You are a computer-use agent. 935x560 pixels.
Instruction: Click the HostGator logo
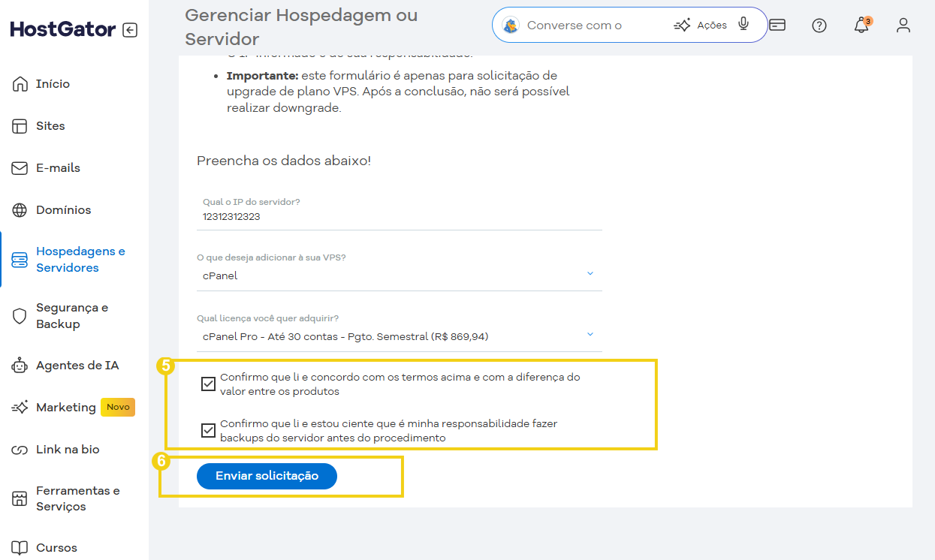click(63, 30)
